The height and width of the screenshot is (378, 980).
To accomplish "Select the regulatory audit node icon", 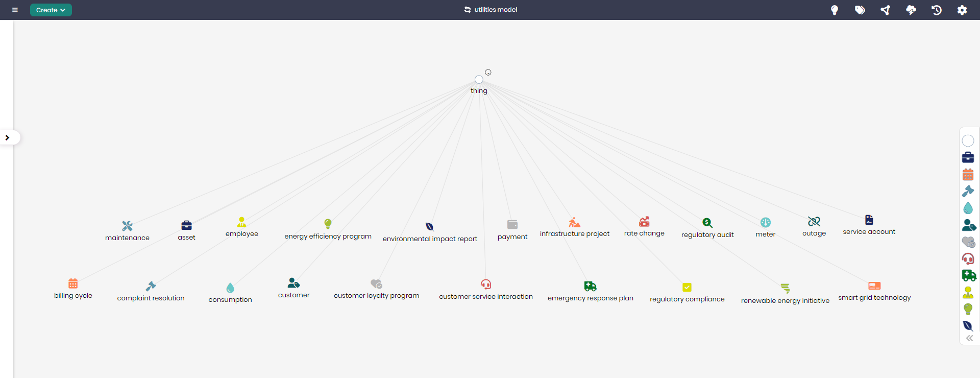I will (707, 223).
